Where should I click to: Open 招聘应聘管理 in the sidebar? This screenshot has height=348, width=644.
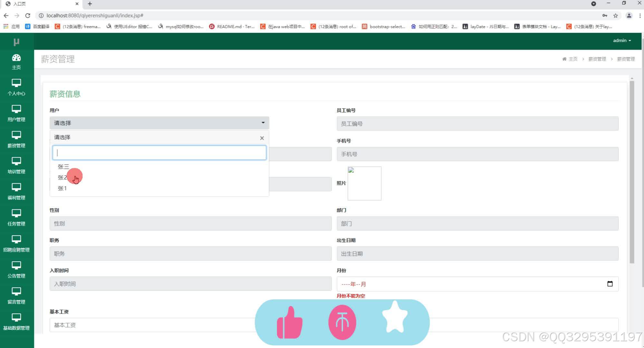point(16,244)
